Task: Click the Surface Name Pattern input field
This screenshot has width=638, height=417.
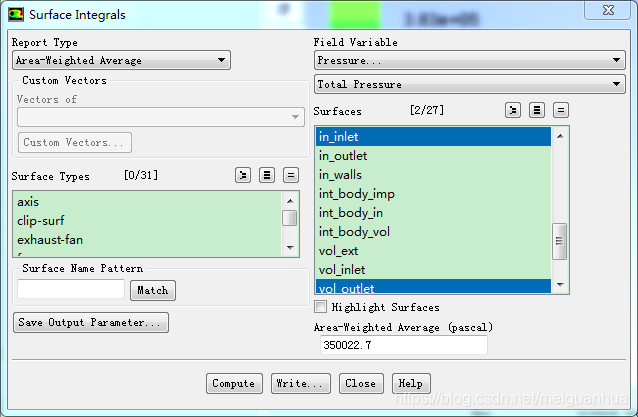Action: click(71, 289)
